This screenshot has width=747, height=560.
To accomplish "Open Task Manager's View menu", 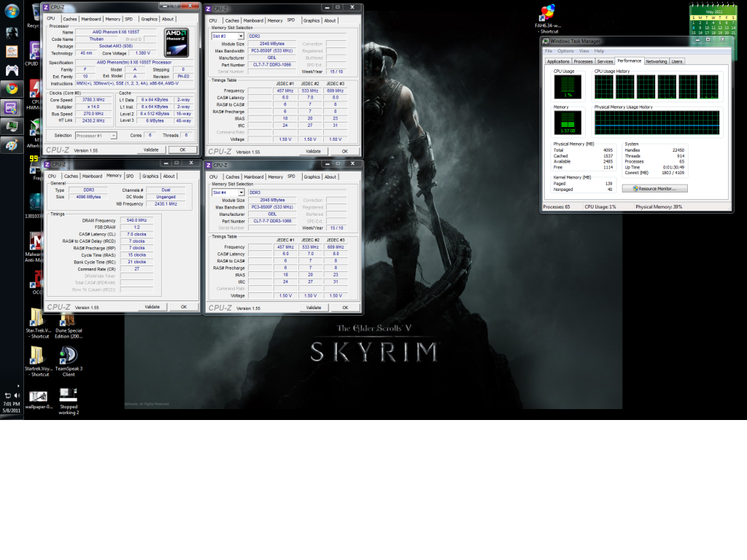I will click(x=584, y=51).
